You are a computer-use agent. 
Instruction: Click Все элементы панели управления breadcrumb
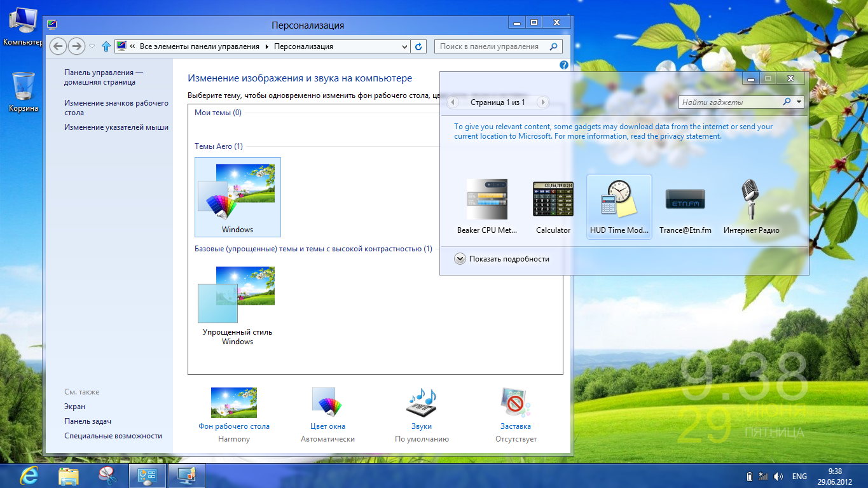(200, 46)
